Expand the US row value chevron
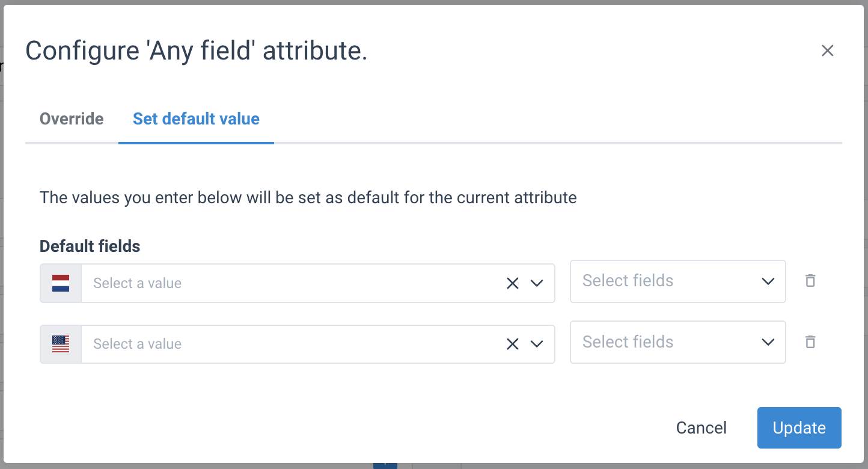Screen dimensions: 868x469 537,344
